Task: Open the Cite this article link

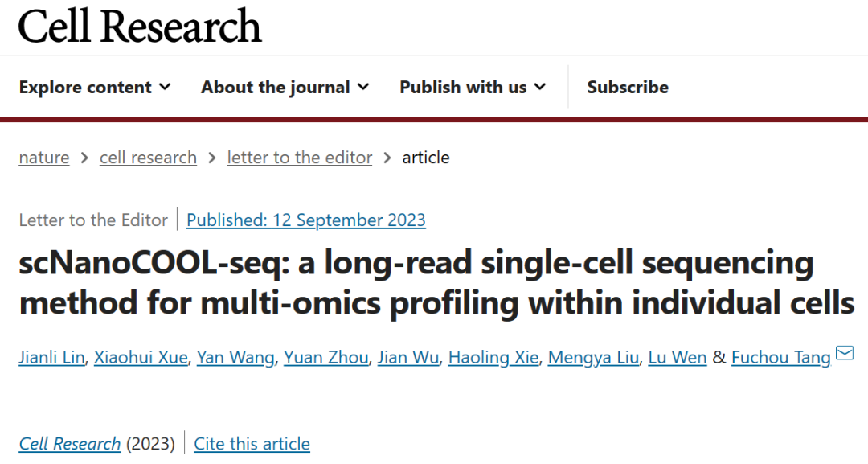Action: tap(252, 443)
